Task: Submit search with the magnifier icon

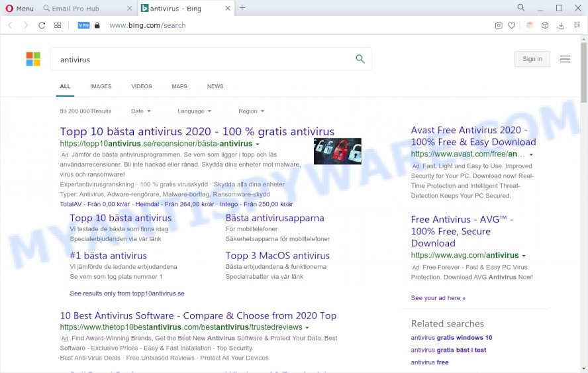Action: [x=360, y=59]
